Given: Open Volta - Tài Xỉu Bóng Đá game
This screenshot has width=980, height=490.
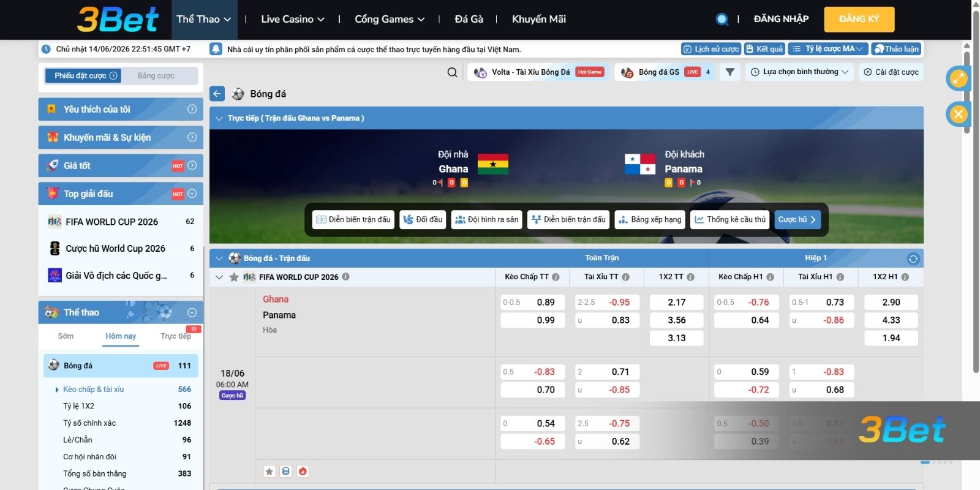Looking at the screenshot, I should click(x=540, y=72).
